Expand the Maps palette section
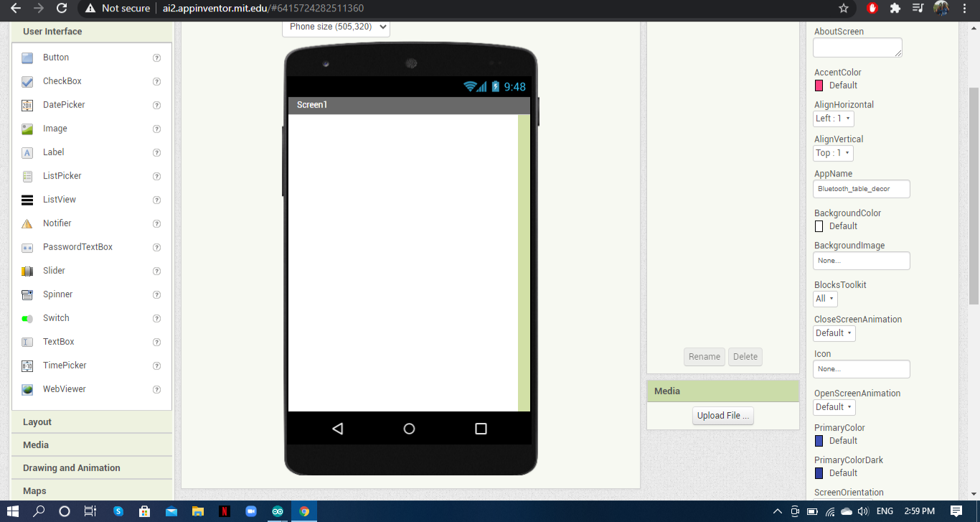Image resolution: width=980 pixels, height=522 pixels. click(92, 491)
